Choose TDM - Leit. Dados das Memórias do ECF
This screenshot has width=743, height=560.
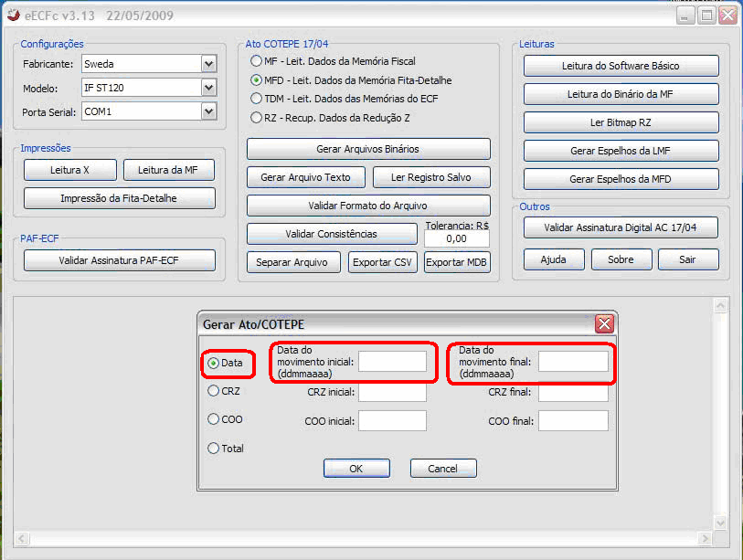(x=257, y=99)
